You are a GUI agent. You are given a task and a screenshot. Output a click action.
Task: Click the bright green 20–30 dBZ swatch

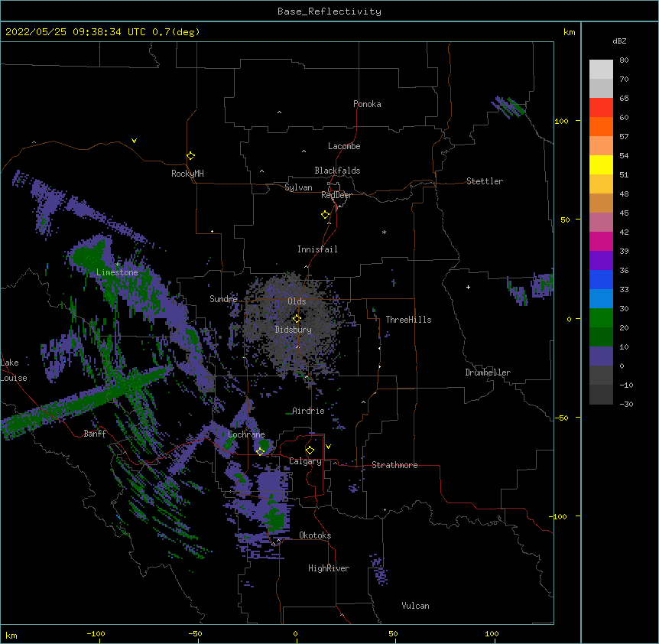[601, 318]
